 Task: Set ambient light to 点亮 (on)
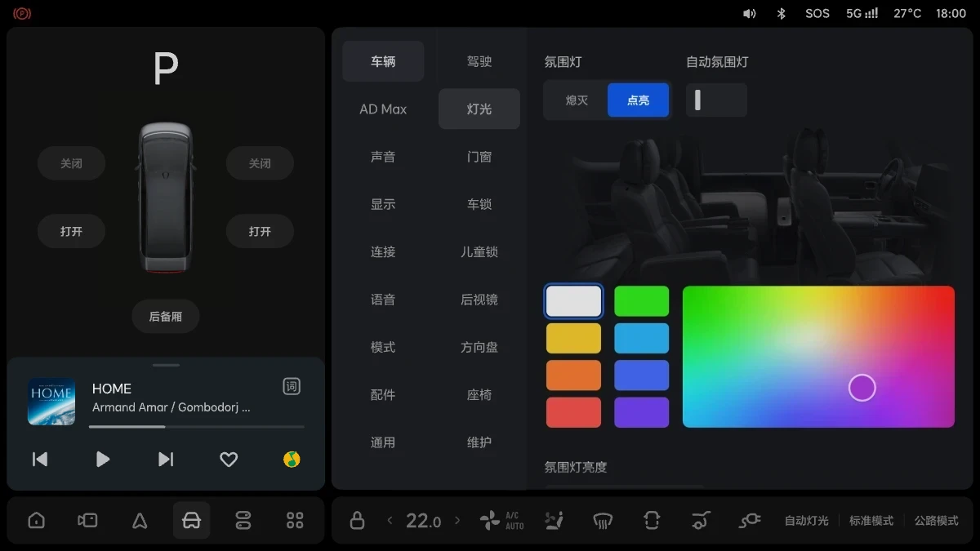(638, 100)
